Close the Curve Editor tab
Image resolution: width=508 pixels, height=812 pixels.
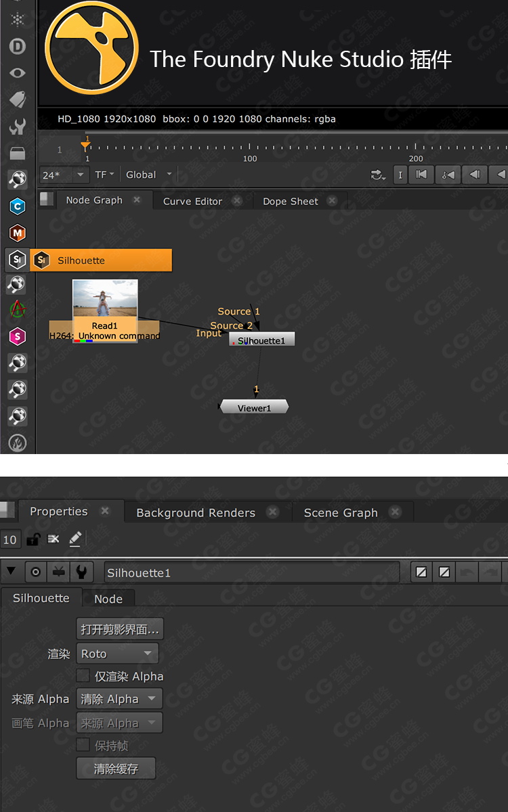pos(236,201)
